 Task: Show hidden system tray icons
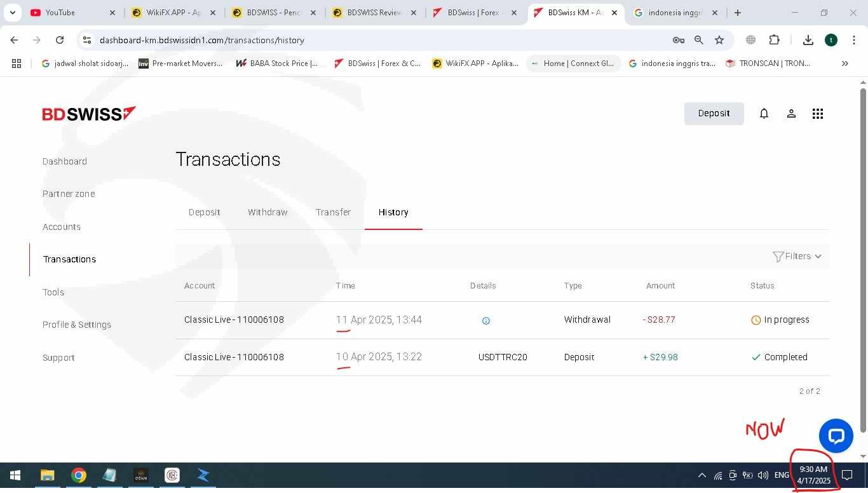pyautogui.click(x=702, y=475)
